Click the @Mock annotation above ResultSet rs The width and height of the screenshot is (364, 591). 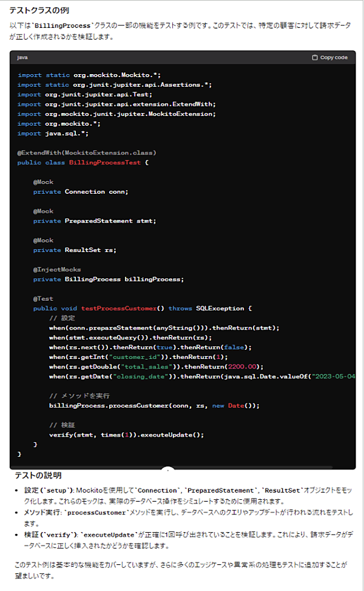click(x=43, y=241)
